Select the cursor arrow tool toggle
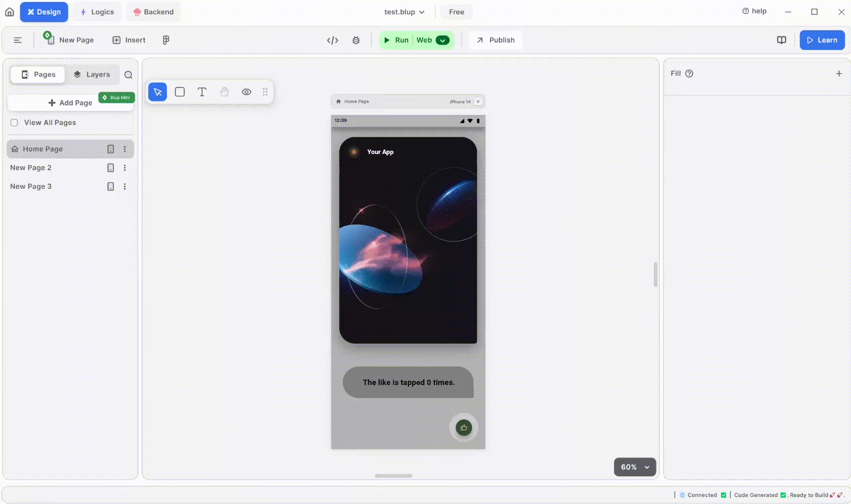 pos(157,92)
